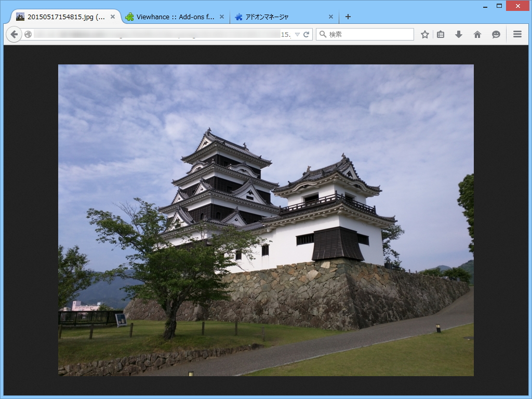Close the Viewhance tab
The width and height of the screenshot is (532, 399).
pos(222,17)
